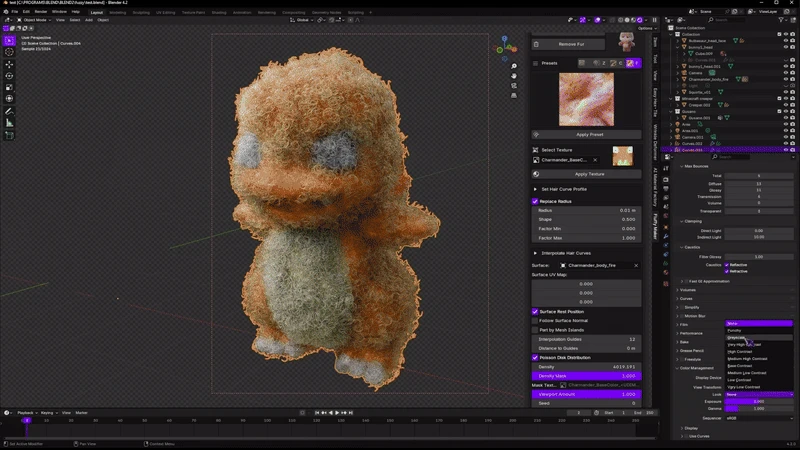Image resolution: width=800 pixels, height=450 pixels.
Task: Collapse the Max Bounces panel
Action: 682,166
